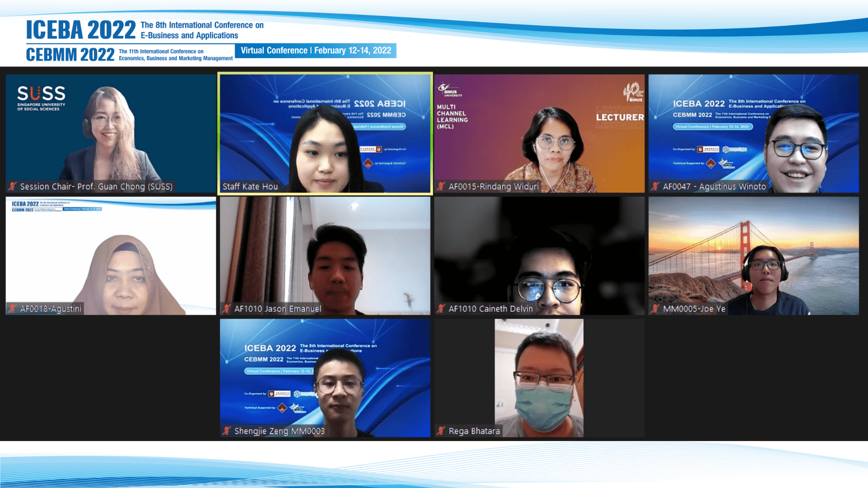The width and height of the screenshot is (868, 488).
Task: Click muted mic icon beside Shengjie Zeng MM0003
Action: [227, 431]
